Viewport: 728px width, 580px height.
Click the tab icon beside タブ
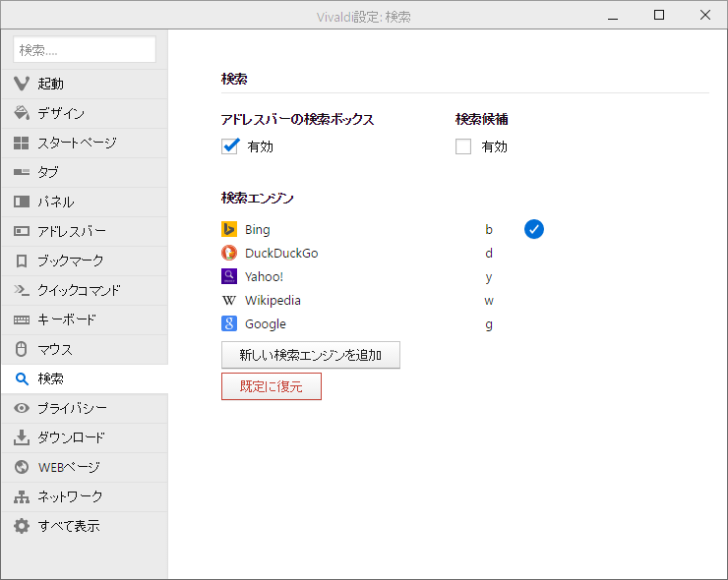point(22,172)
